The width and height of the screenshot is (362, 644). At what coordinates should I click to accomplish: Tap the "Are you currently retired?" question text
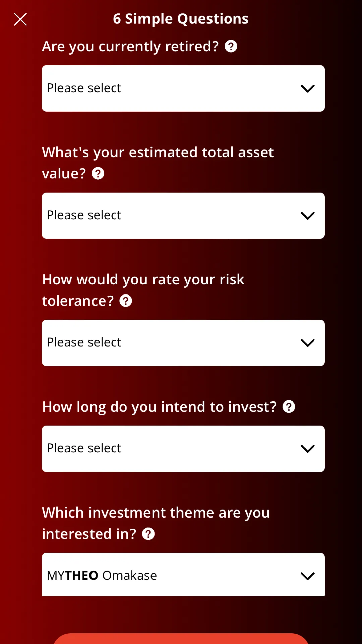click(x=130, y=47)
